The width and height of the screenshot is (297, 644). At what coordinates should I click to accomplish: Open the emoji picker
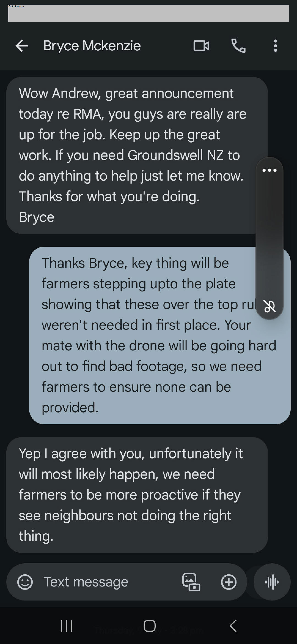pyautogui.click(x=25, y=582)
